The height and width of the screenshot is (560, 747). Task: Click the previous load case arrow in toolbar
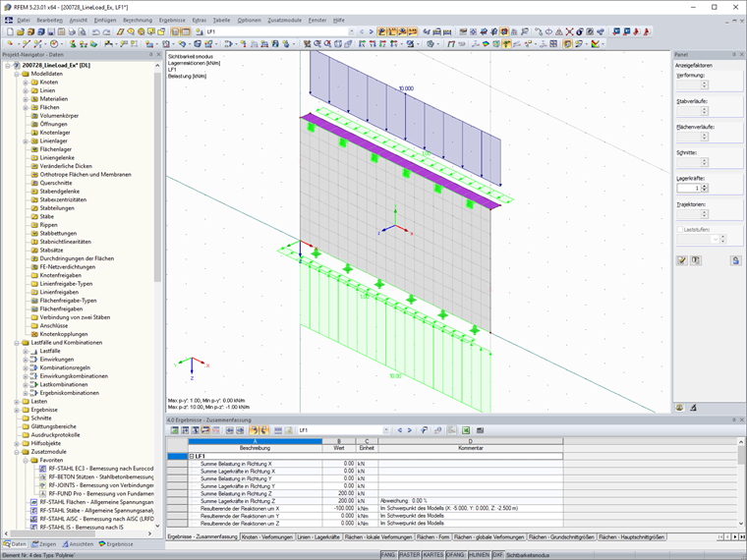[362, 31]
